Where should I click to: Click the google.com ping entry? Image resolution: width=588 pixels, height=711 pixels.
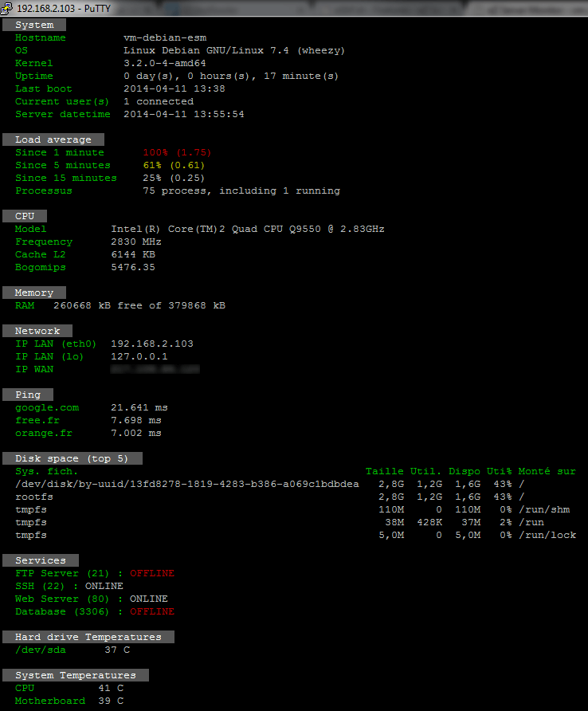(47, 407)
